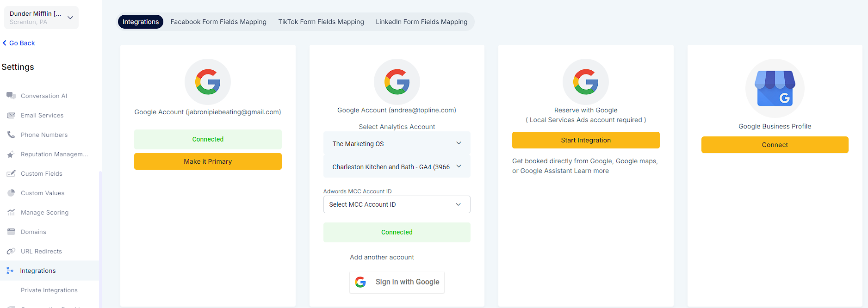Click the Manage Scoring chart icon
868x308 pixels.
[11, 212]
